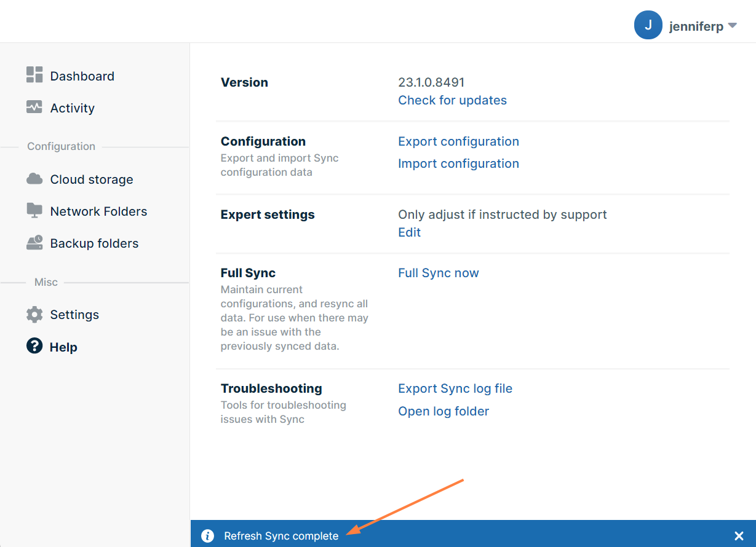Click the Network Folders folder icon
This screenshot has width=756, height=547.
pyautogui.click(x=34, y=211)
